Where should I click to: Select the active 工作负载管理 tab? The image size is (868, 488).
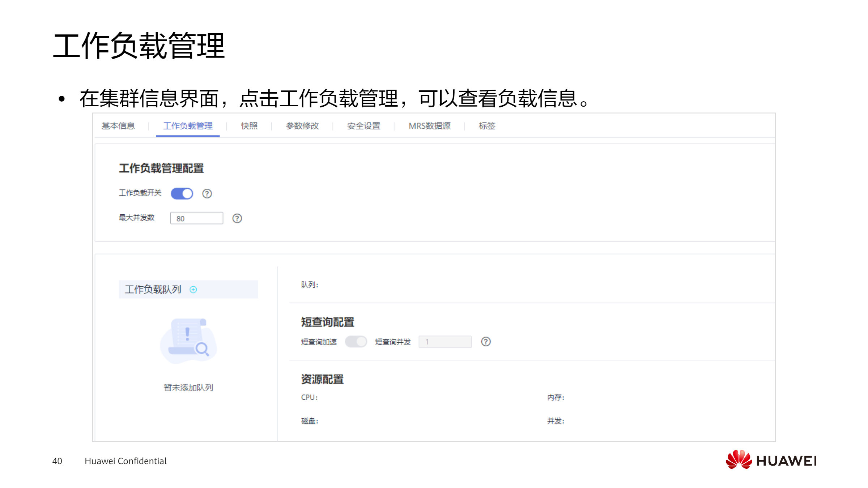click(x=188, y=126)
